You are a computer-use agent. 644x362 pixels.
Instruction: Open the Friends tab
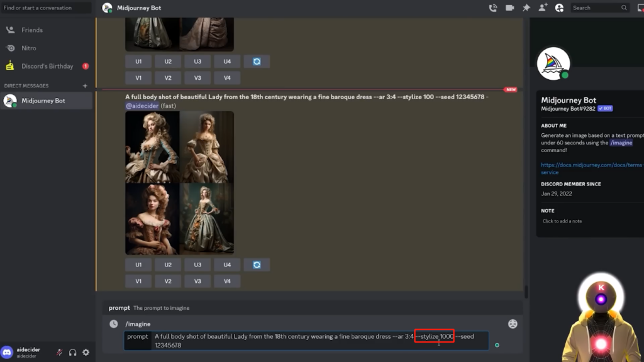pos(32,30)
